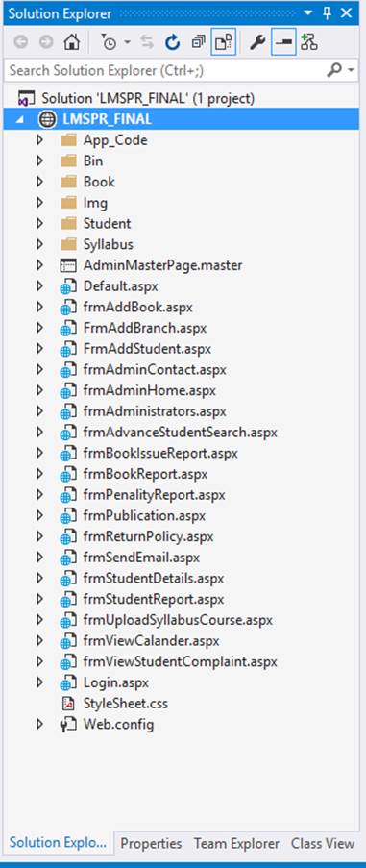Select frmReturnPolicy.aspx file
The width and height of the screenshot is (366, 868).
coord(148,536)
